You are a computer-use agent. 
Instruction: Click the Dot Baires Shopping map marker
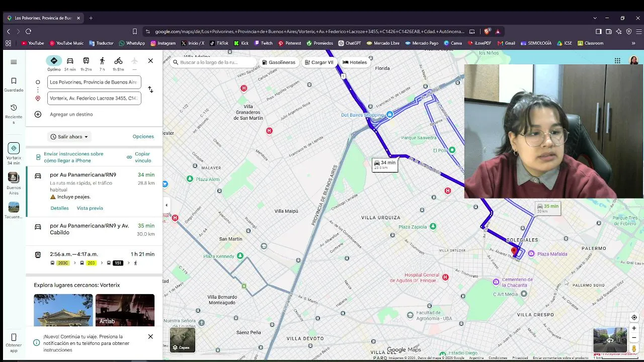389,115
